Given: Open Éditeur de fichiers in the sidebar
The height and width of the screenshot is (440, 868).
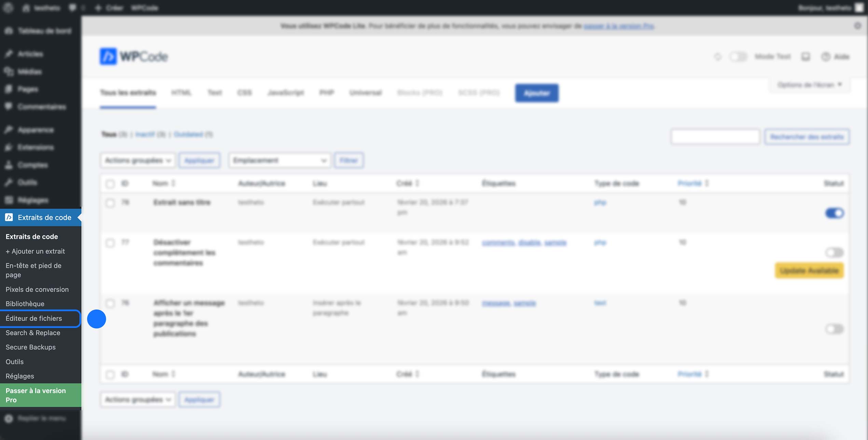Looking at the screenshot, I should [x=33, y=318].
